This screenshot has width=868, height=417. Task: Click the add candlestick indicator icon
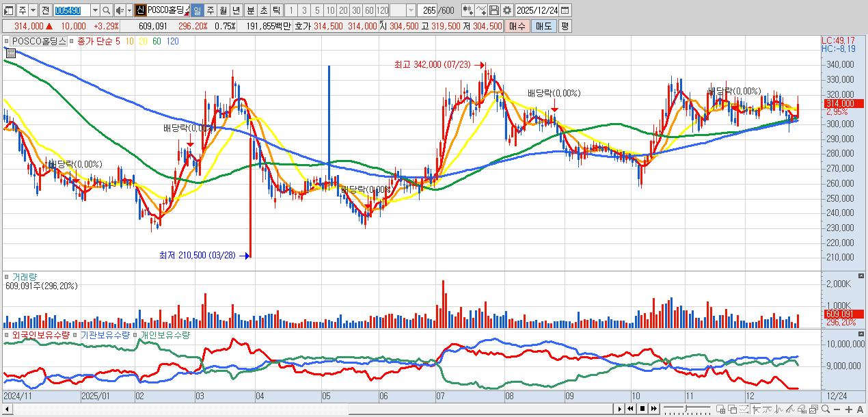pos(468,10)
